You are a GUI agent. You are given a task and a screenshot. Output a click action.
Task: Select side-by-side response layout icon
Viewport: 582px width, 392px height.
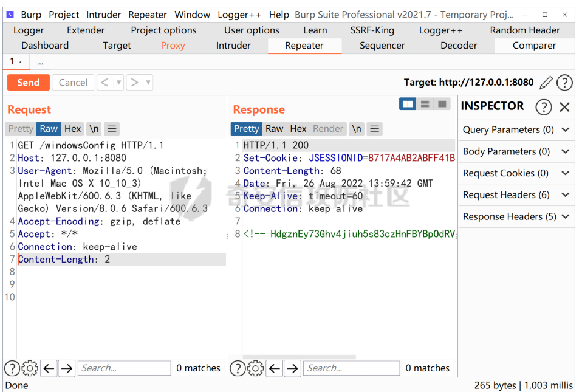tap(408, 105)
